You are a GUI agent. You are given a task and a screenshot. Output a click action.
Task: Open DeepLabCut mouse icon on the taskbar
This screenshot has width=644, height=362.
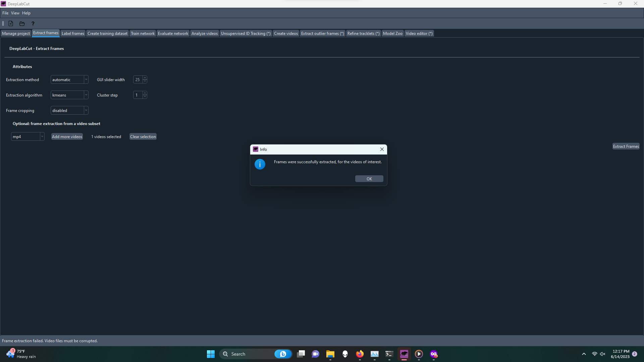pyautogui.click(x=404, y=354)
